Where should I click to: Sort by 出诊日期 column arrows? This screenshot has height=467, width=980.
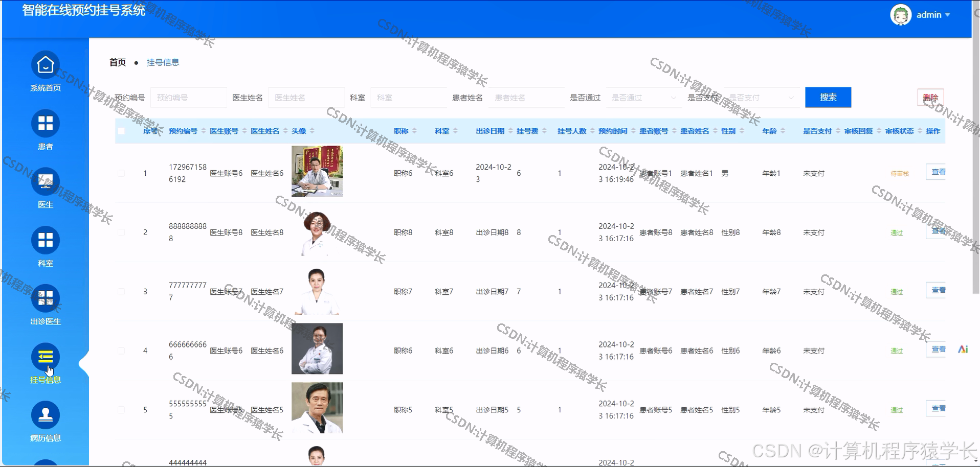[510, 131]
